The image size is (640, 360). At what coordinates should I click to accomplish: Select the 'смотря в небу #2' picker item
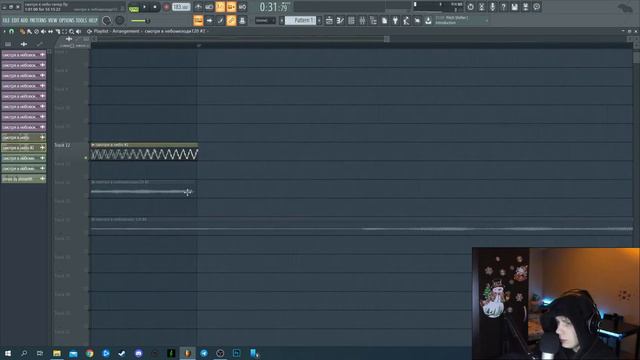pyautogui.click(x=24, y=148)
